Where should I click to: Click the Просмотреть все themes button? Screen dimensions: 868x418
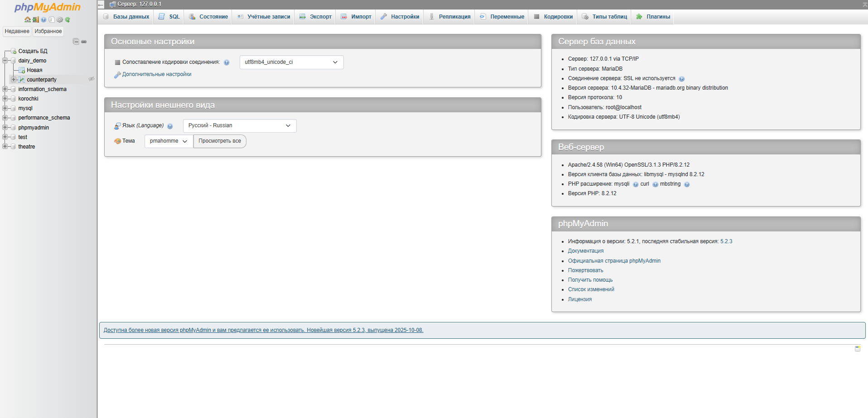[x=220, y=141]
